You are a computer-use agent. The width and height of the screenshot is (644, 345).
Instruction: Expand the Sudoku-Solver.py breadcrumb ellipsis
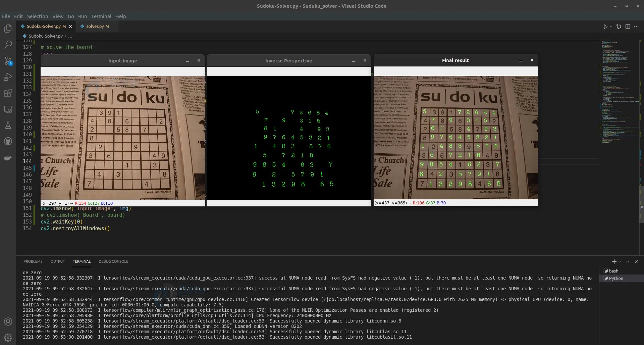click(70, 36)
